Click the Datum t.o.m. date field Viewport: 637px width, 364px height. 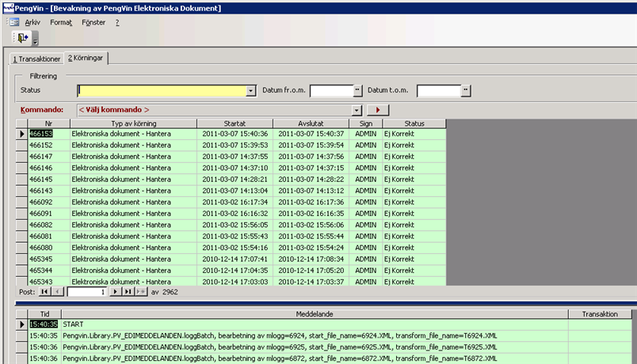click(x=439, y=91)
